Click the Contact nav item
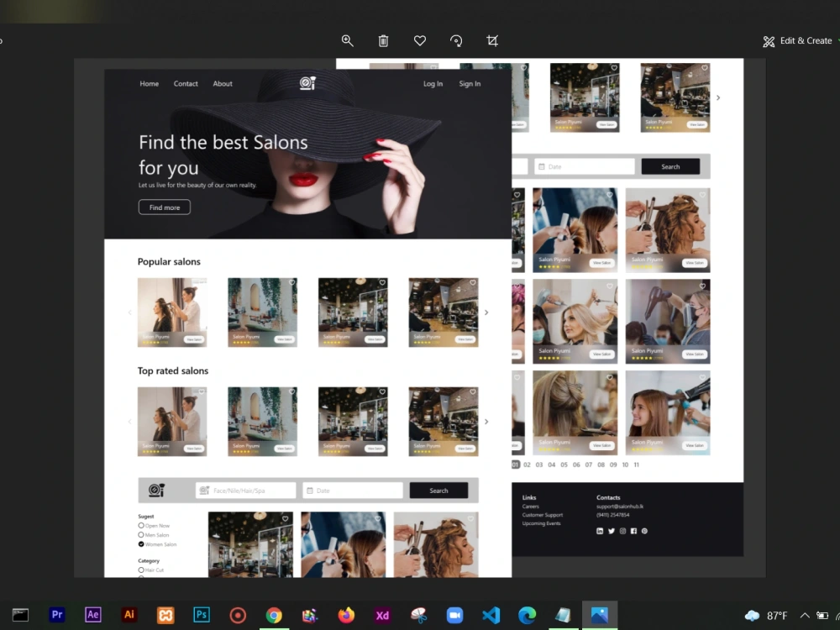Image resolution: width=840 pixels, height=630 pixels. coord(186,83)
